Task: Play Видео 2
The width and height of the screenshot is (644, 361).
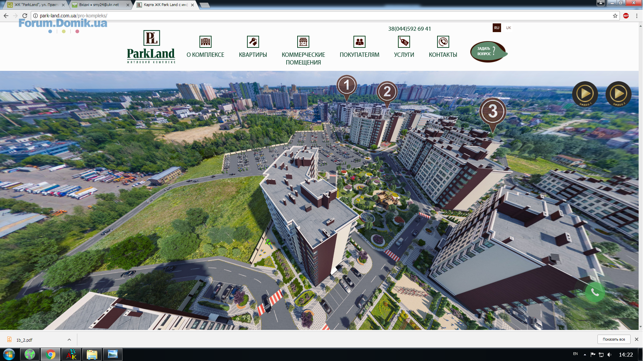Action: pyautogui.click(x=619, y=94)
